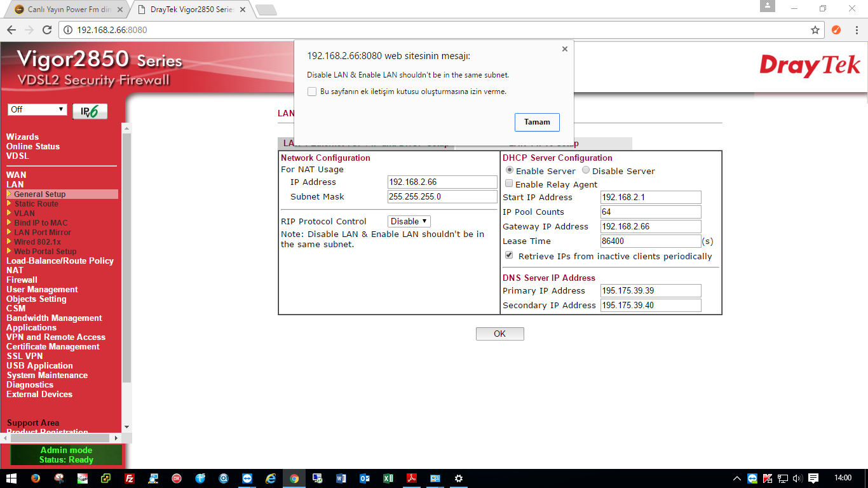Enable the Relay Agent checkbox
The height and width of the screenshot is (488, 868).
tap(509, 184)
